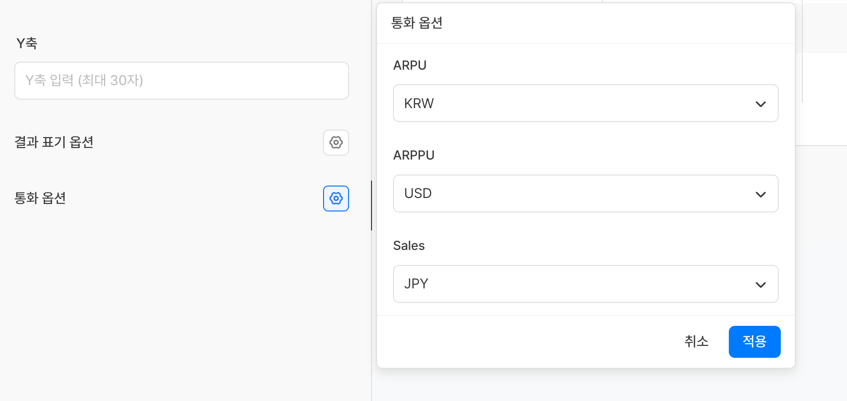The height and width of the screenshot is (401, 847).
Task: Open the ARPU currency dropdown showing KRW
Action: click(585, 103)
